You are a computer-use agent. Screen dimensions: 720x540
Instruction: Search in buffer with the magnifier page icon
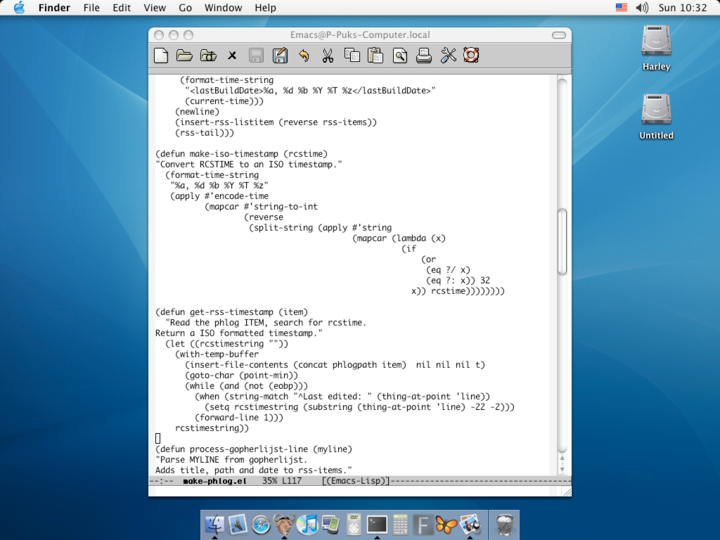tap(400, 56)
